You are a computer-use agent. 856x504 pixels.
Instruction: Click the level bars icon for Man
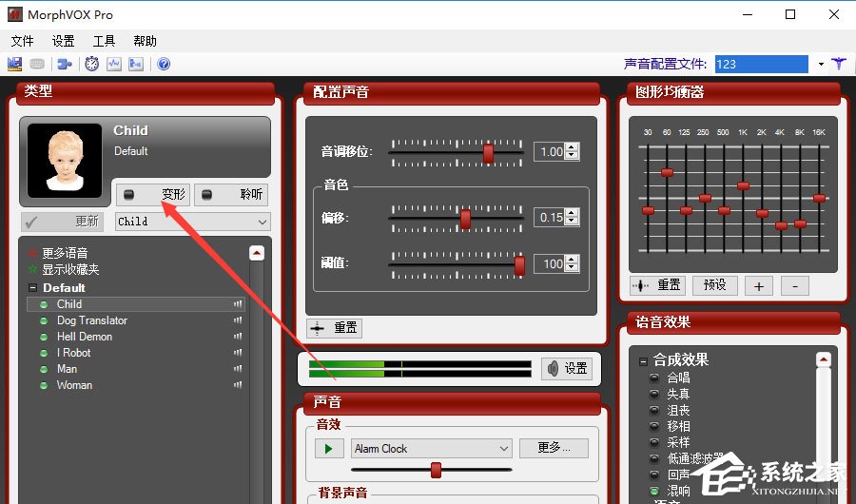(238, 369)
